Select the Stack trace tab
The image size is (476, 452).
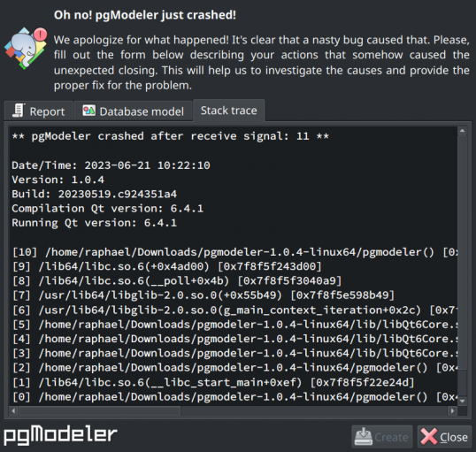tap(229, 111)
